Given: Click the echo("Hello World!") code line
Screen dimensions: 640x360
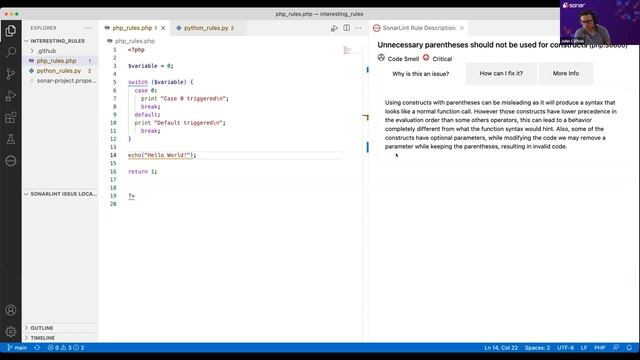Looking at the screenshot, I should click(162, 155).
